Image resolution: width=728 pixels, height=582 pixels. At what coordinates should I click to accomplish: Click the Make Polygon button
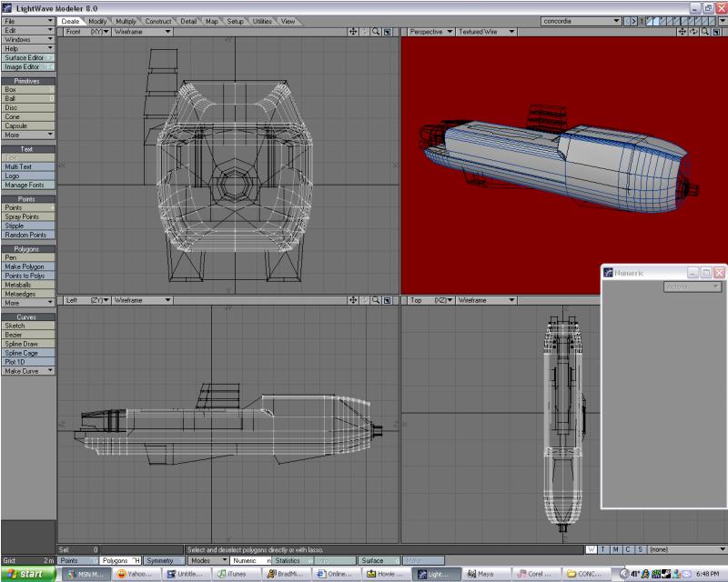(x=28, y=266)
